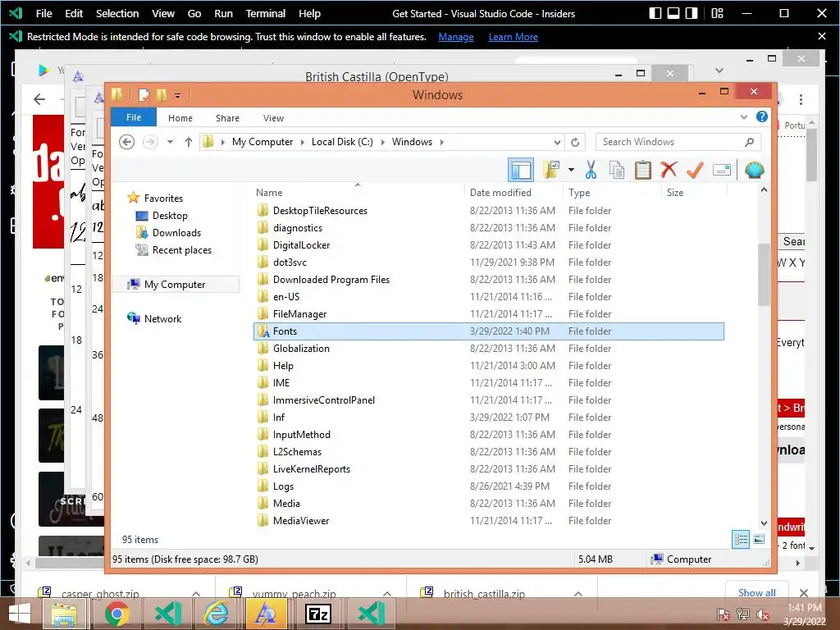This screenshot has height=630, width=840.
Task: Click the file list vertical scrollbar down arrow
Action: click(x=764, y=523)
